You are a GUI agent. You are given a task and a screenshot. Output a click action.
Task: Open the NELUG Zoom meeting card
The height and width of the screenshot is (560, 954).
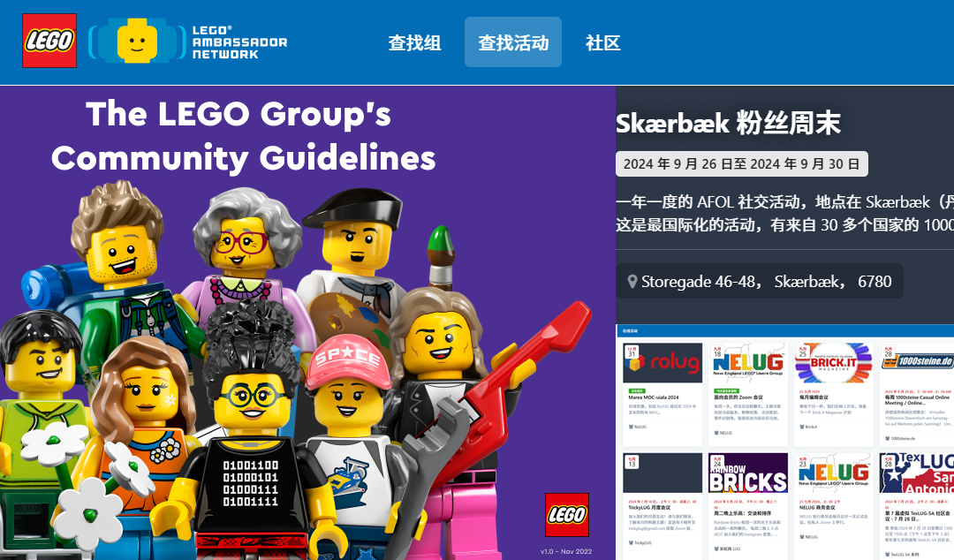[x=748, y=395]
